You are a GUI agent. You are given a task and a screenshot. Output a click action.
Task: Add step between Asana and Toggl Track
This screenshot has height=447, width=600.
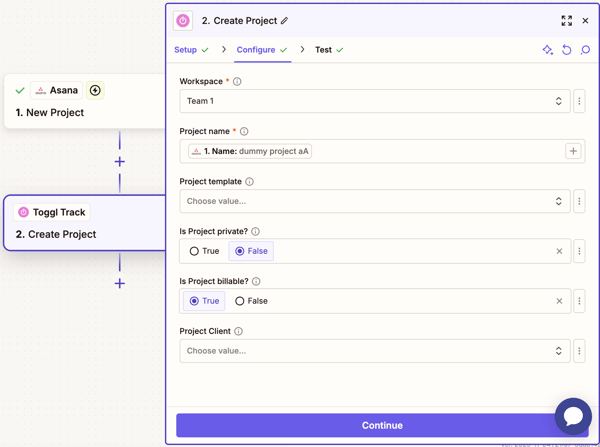[x=120, y=161]
